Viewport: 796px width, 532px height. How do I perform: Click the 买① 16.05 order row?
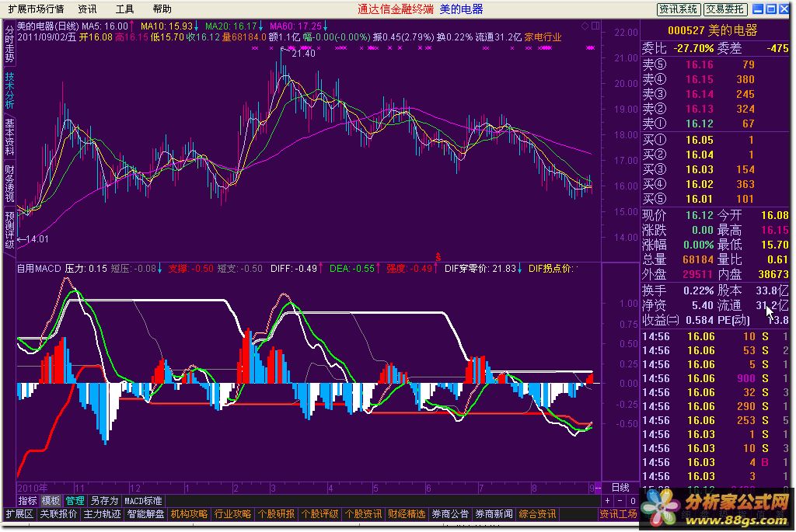(x=716, y=140)
